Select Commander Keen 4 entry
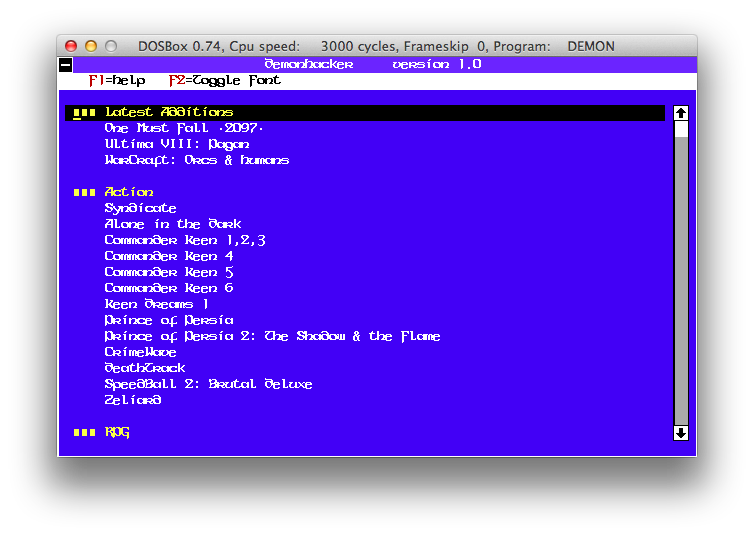The image size is (754, 536). pos(169,256)
